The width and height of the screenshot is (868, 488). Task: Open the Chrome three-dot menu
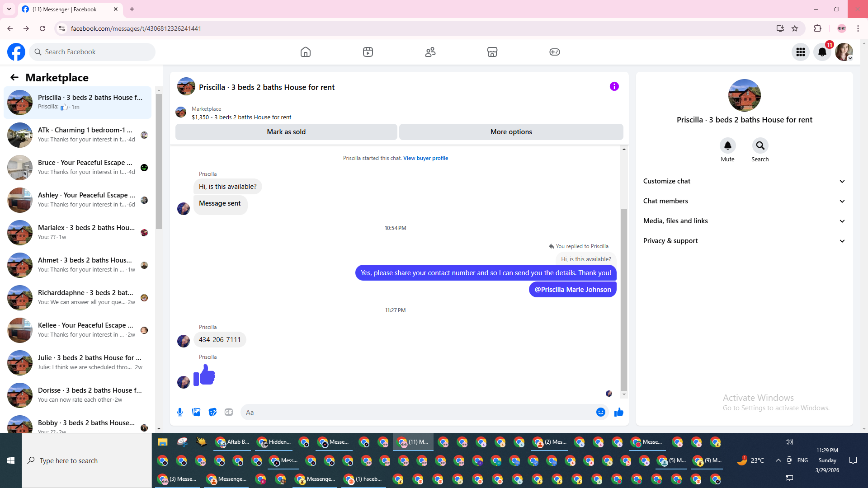tap(858, 28)
